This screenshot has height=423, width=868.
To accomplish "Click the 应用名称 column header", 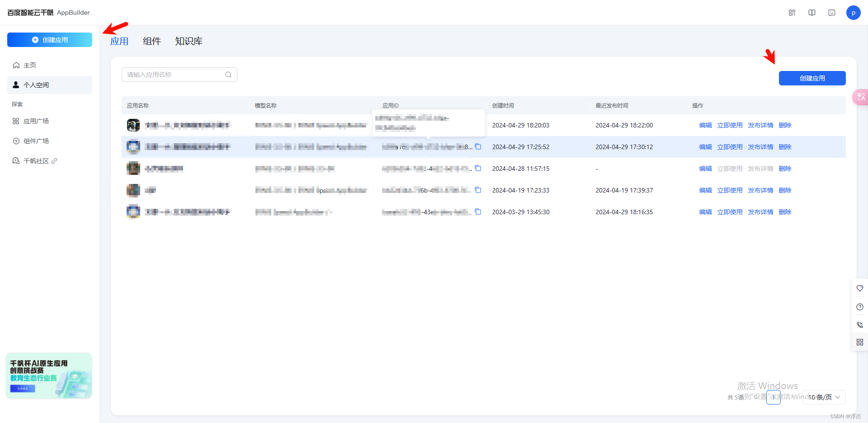I will (138, 105).
